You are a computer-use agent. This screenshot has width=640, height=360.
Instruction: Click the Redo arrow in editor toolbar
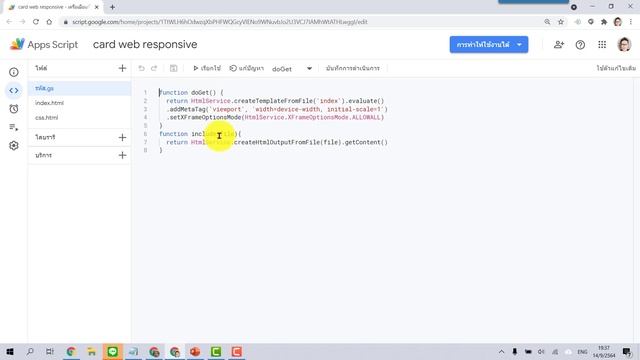coord(154,68)
